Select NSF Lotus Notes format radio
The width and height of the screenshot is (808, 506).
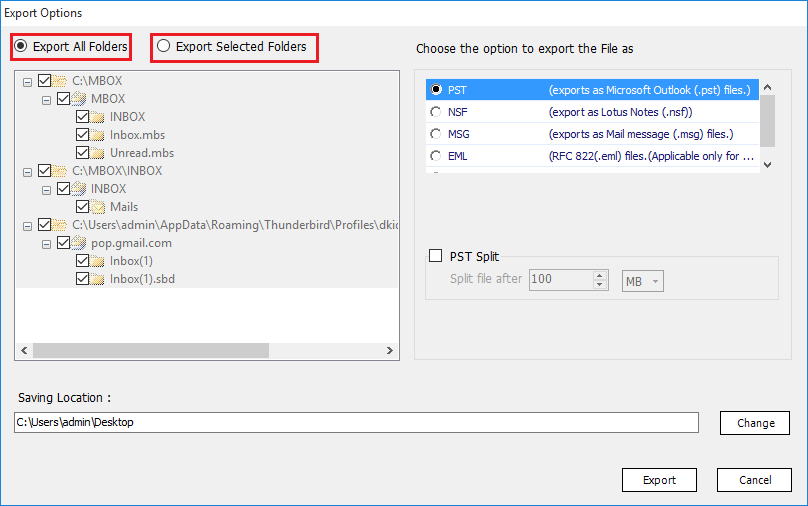[x=436, y=112]
